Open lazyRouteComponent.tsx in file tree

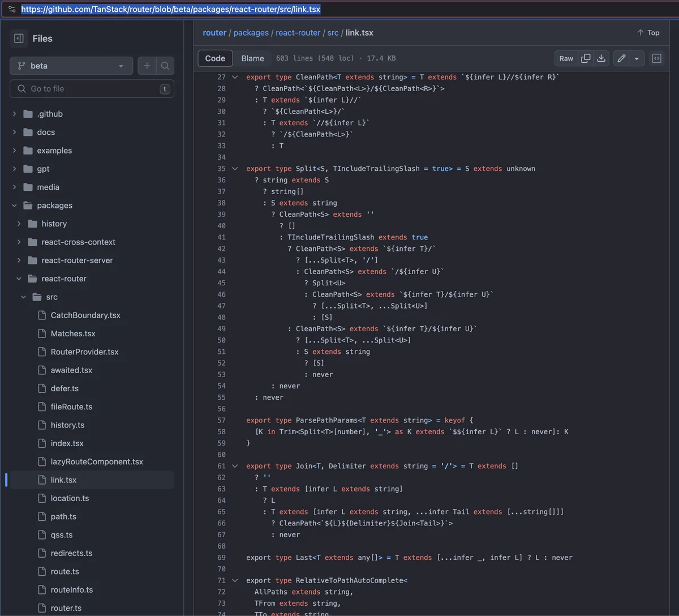97,461
